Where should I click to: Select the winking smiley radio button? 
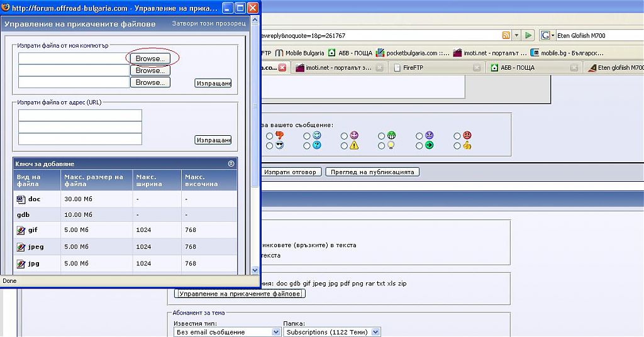pos(307,136)
